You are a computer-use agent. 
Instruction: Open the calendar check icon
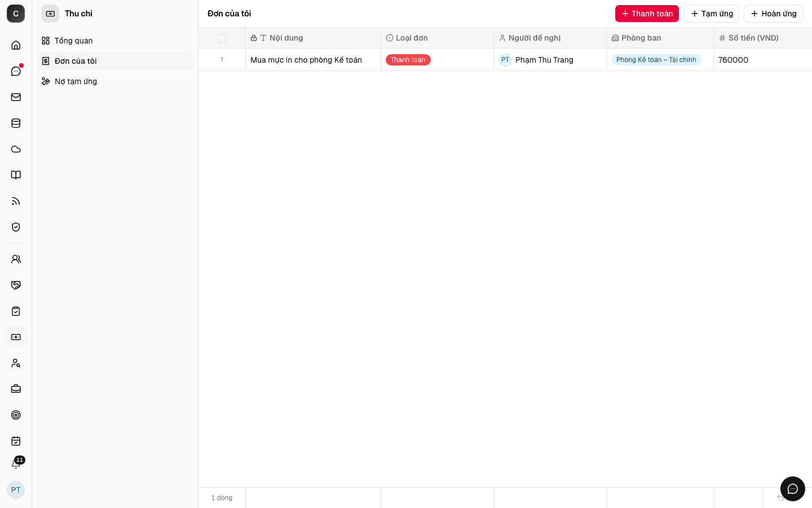[16, 441]
